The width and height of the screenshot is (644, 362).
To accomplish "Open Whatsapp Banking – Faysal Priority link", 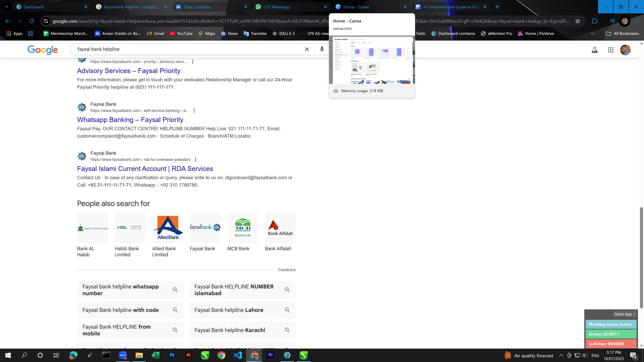I will click(x=130, y=120).
